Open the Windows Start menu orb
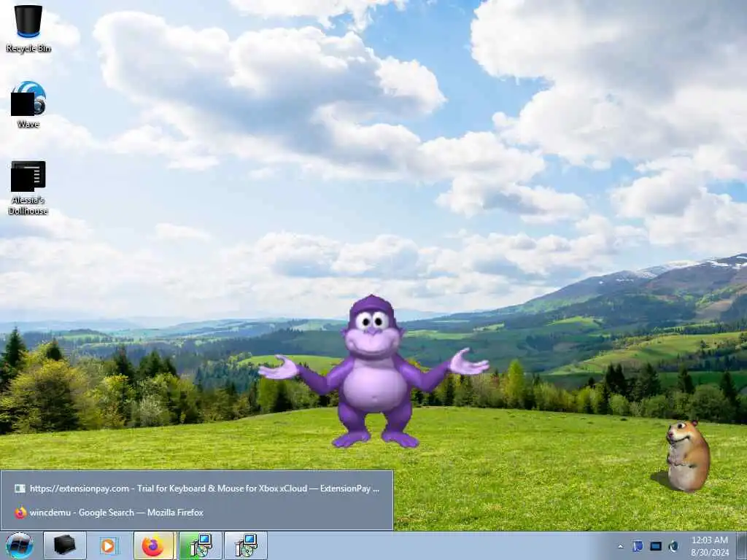The width and height of the screenshot is (747, 560). pyautogui.click(x=20, y=545)
